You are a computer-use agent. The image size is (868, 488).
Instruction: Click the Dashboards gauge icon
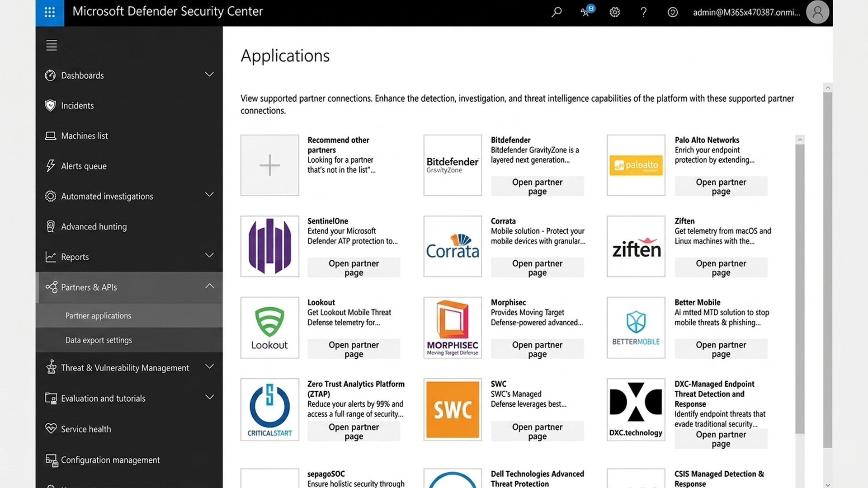click(50, 75)
